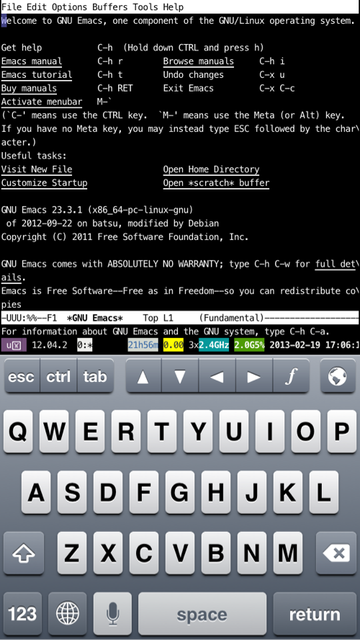Tap the esc key
Image resolution: width=360 pixels, height=640 pixels.
(x=22, y=376)
